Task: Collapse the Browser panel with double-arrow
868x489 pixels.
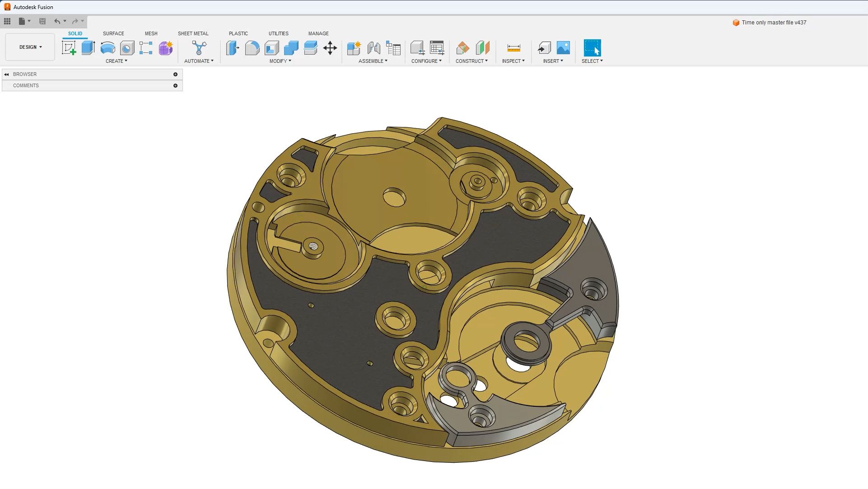Action: pos(6,74)
